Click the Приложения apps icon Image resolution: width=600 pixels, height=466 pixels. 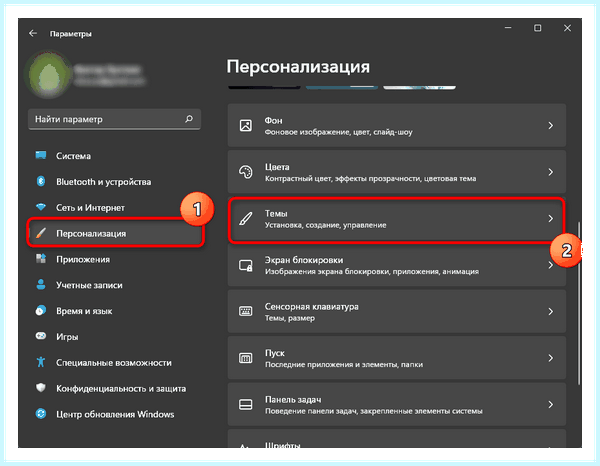[41, 259]
